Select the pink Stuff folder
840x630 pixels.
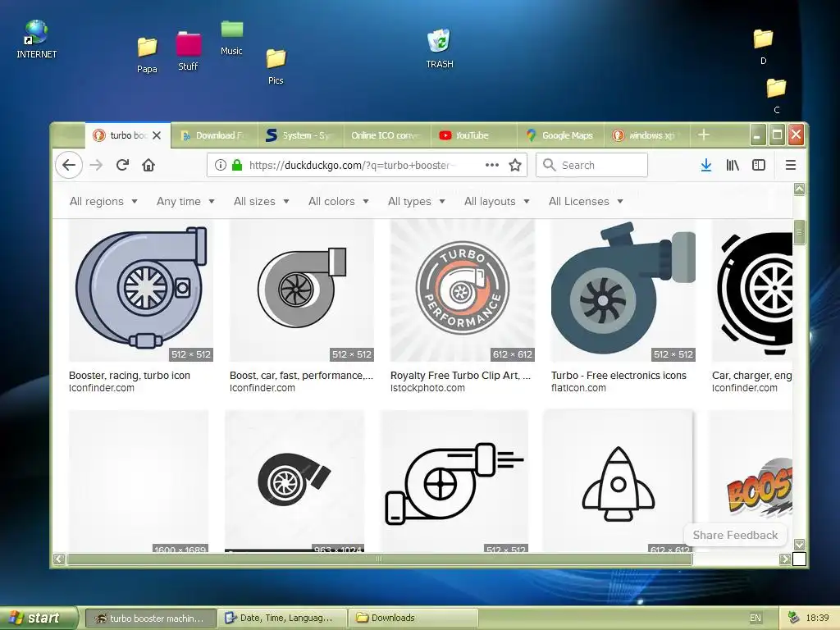tap(188, 51)
